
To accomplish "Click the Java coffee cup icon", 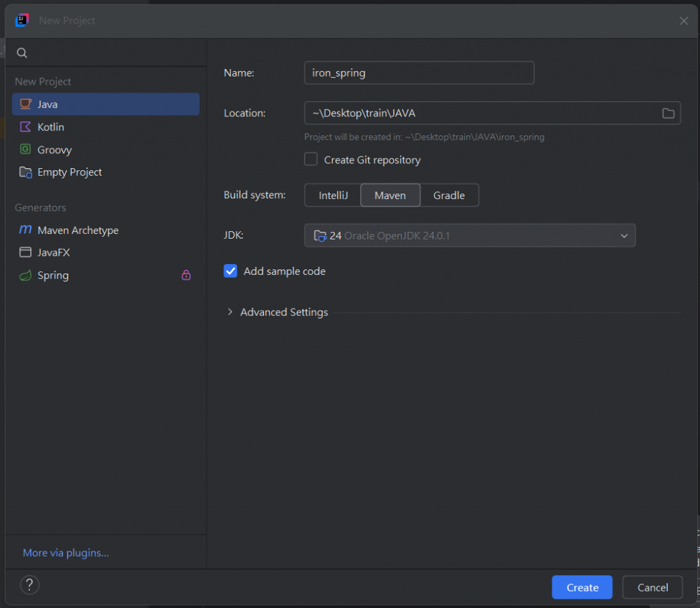I will click(25, 104).
